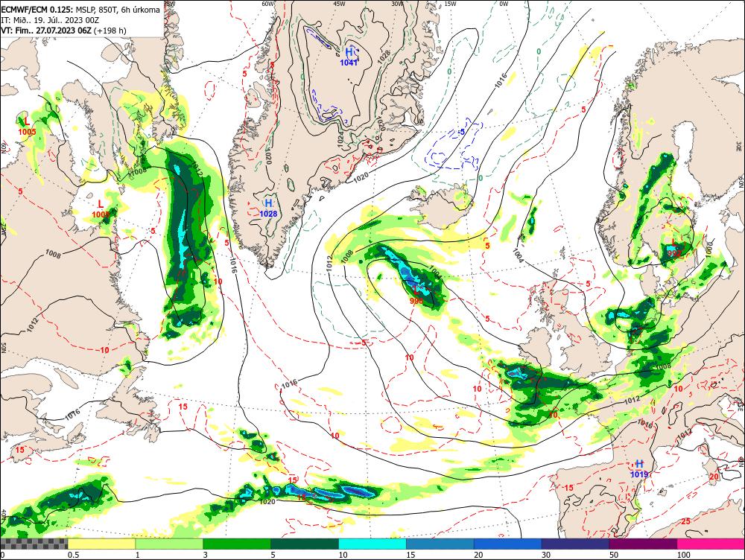Click the dark navy 30–50 legend swatch
745x560 pixels.
(x=575, y=544)
